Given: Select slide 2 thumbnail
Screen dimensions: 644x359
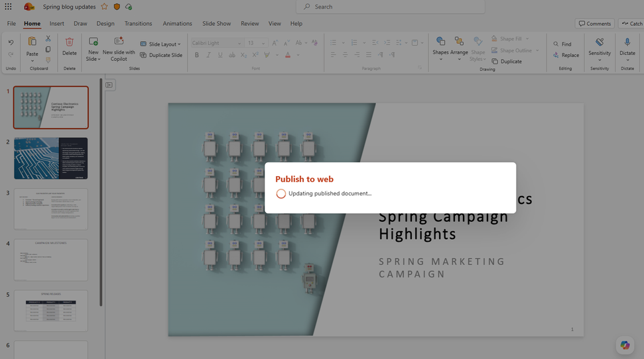Looking at the screenshot, I should click(51, 158).
